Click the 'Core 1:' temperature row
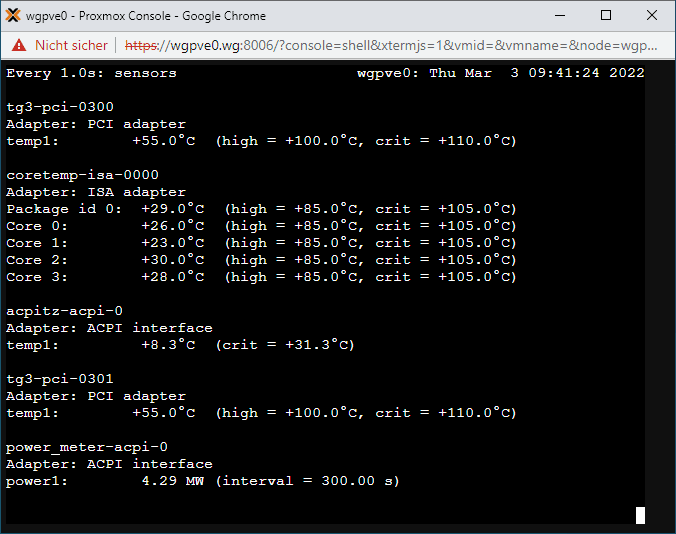The image size is (676, 534). click(261, 243)
